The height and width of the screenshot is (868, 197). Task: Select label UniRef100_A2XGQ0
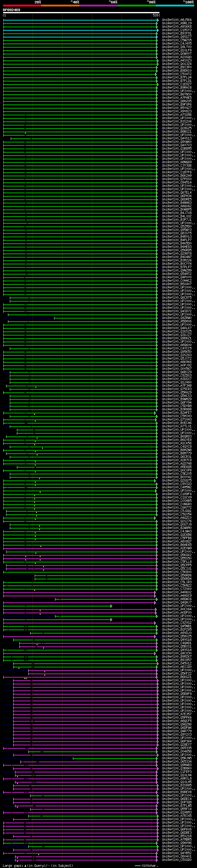pos(177,57)
